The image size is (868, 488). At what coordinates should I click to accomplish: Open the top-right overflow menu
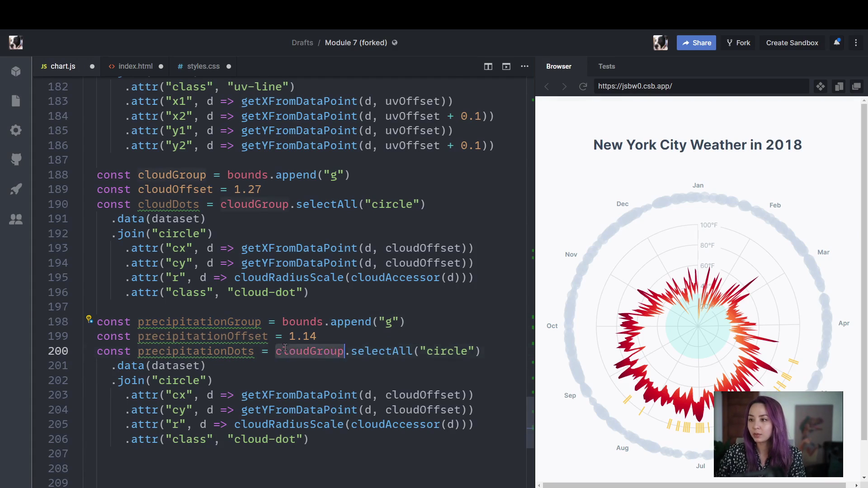[x=856, y=42]
